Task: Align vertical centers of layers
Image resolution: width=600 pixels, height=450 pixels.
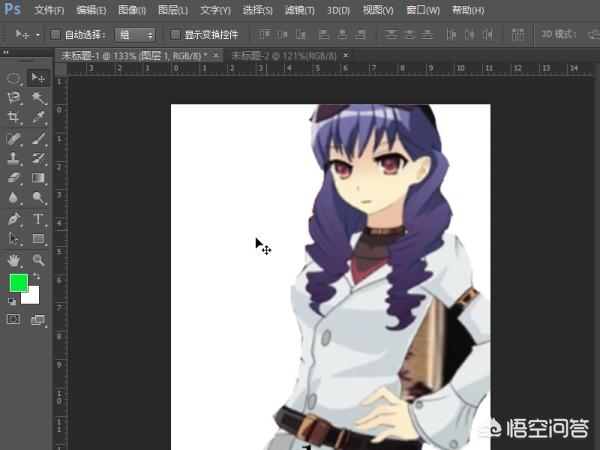Action: click(282, 35)
